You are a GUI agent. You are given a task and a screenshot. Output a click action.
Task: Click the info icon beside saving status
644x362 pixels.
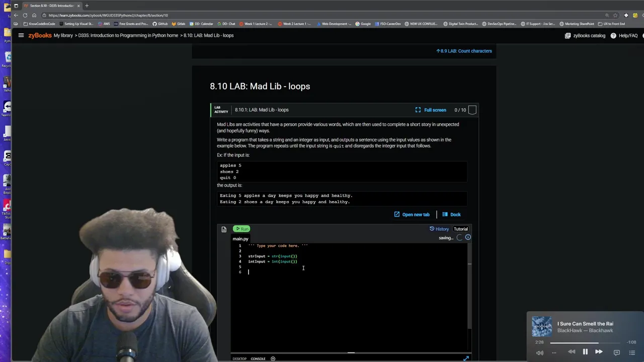pyautogui.click(x=468, y=237)
